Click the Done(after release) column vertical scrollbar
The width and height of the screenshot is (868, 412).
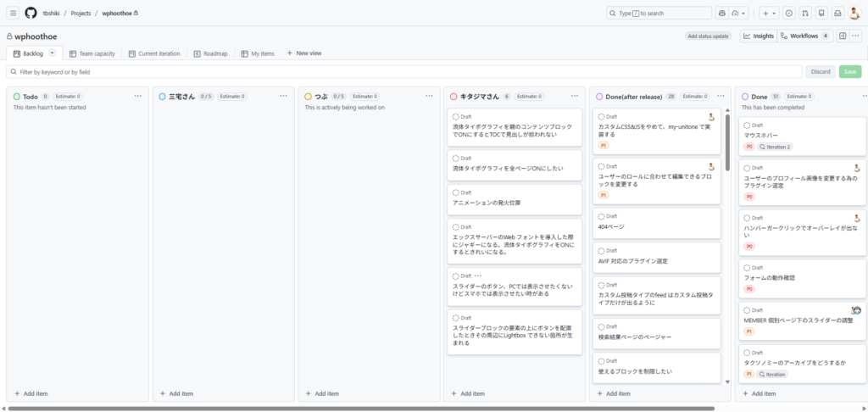pyautogui.click(x=726, y=142)
